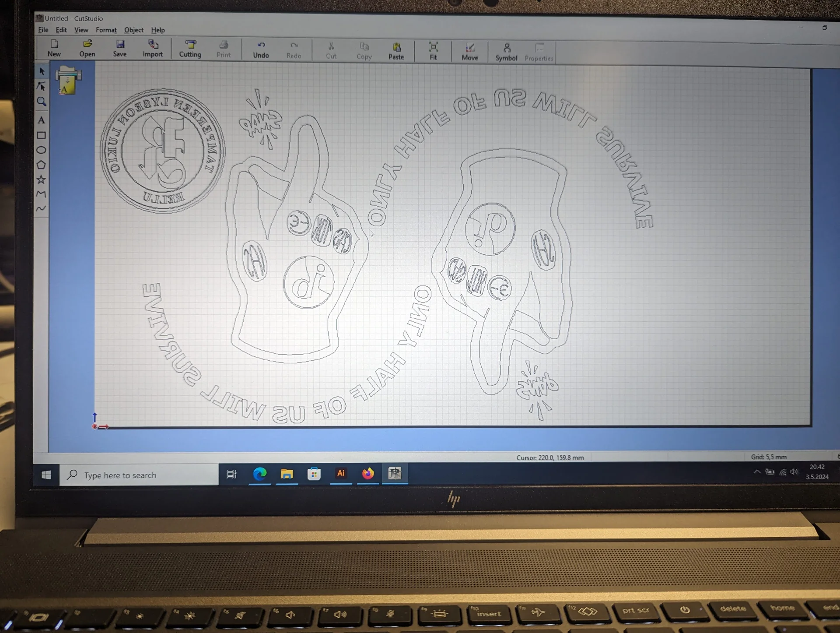Choose the rectangle drawing tool
The width and height of the screenshot is (840, 633).
point(42,135)
